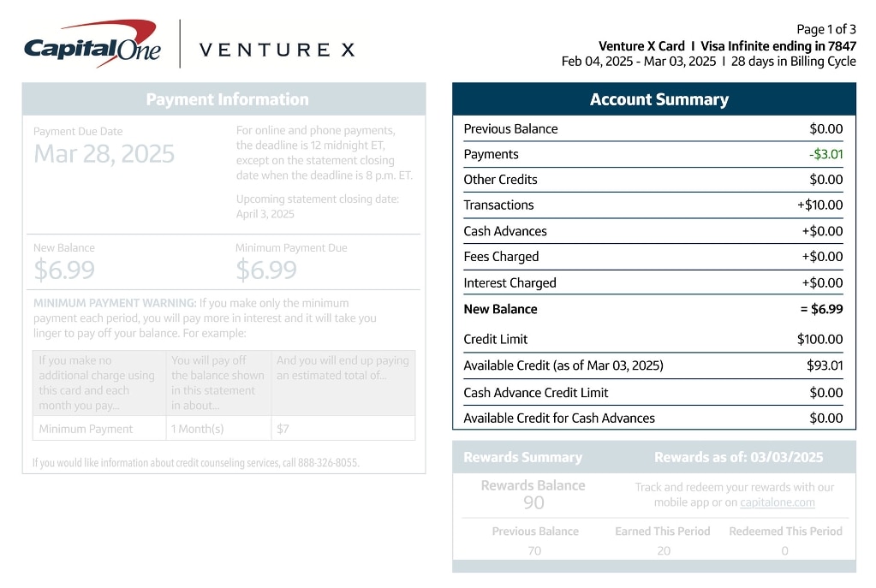Click the Rewards Summary heading

pyautogui.click(x=522, y=457)
